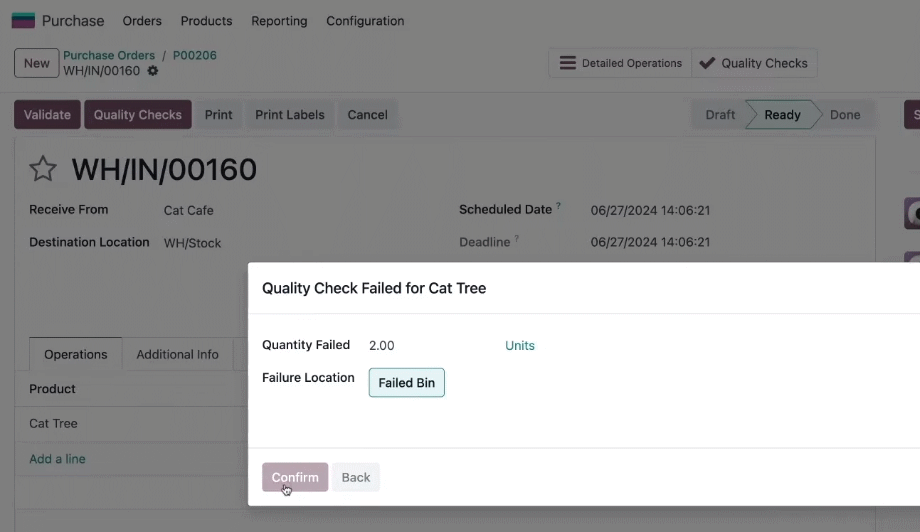Viewport: 920px width, 532px height.
Task: Open the Orders menu
Action: (142, 21)
